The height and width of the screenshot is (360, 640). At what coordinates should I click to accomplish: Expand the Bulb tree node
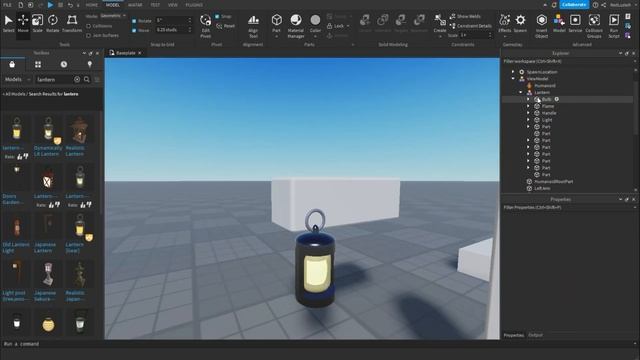528,99
